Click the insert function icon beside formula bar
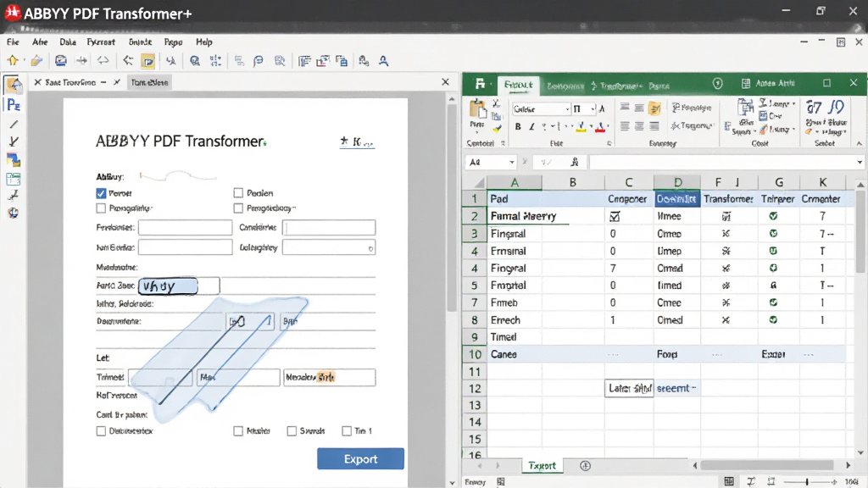 point(575,162)
